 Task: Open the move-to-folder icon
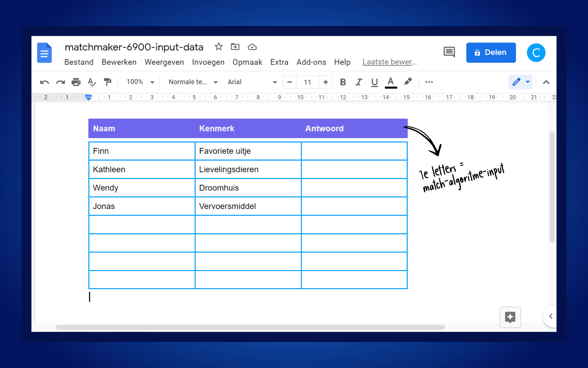(235, 47)
